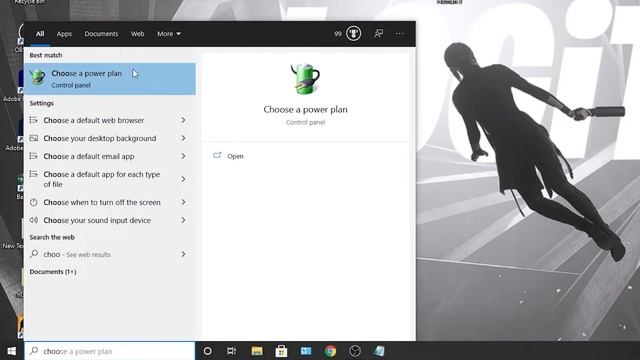Click the '99' rewards points count
This screenshot has width=640, height=360.
point(338,34)
